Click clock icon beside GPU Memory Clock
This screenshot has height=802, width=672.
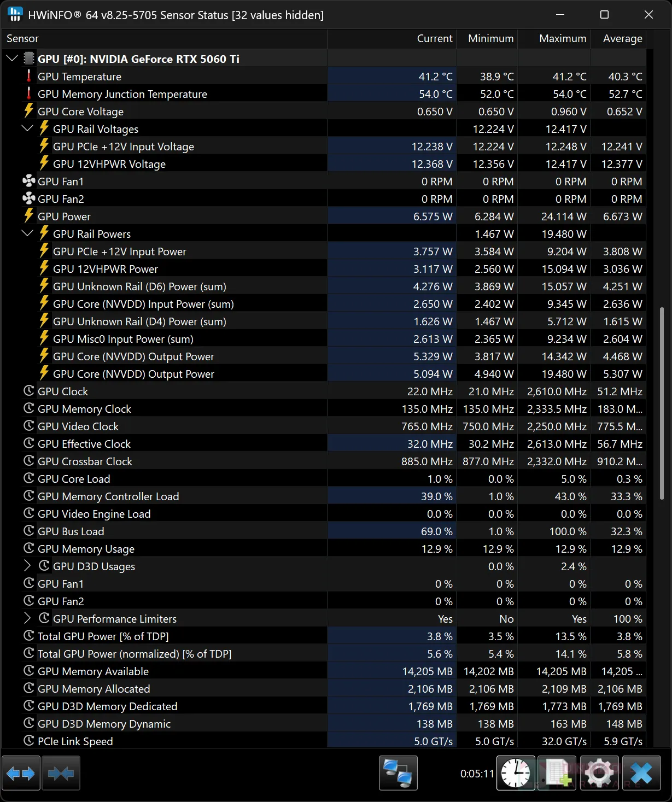29,408
